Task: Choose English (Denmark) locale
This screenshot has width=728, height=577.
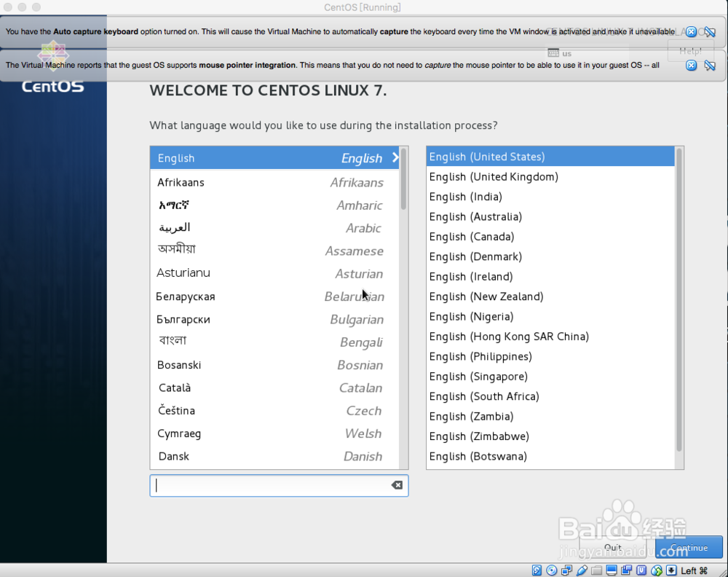Action: click(x=550, y=256)
